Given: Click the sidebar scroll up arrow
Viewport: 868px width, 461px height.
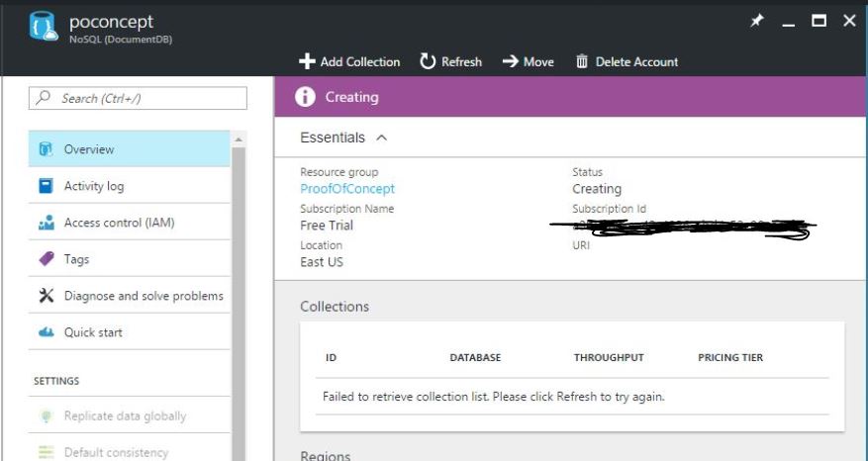Looking at the screenshot, I should pos(239,139).
